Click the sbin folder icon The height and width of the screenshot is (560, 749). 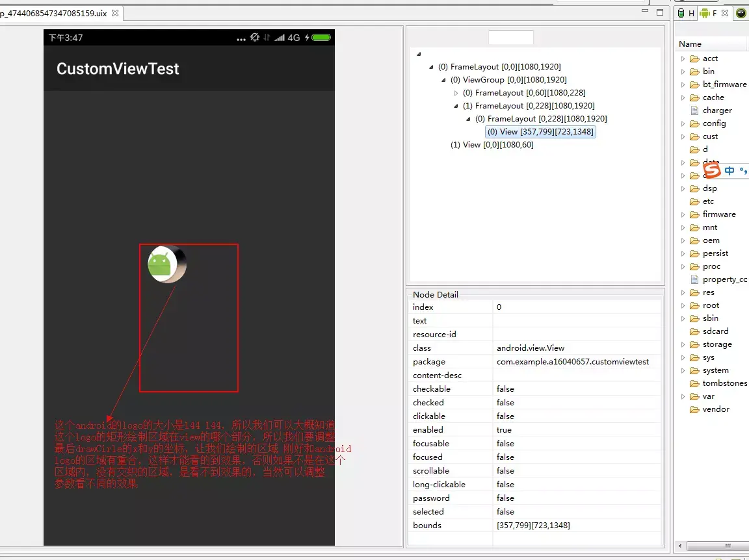694,318
